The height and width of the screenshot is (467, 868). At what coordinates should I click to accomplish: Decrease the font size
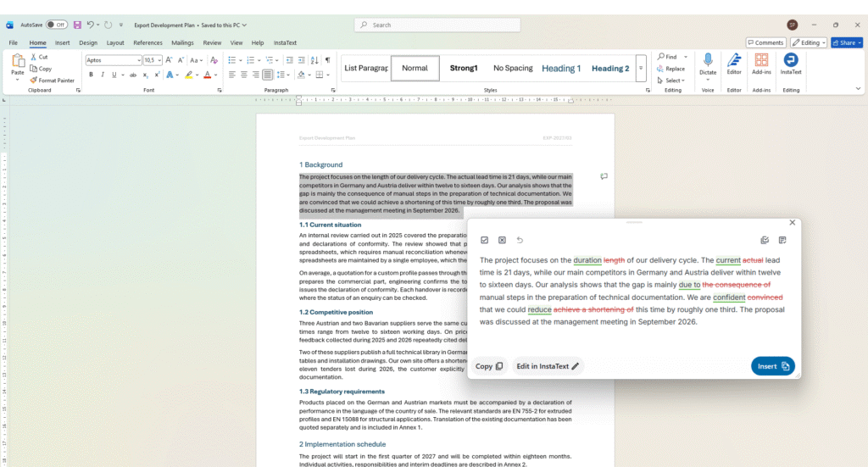point(181,60)
